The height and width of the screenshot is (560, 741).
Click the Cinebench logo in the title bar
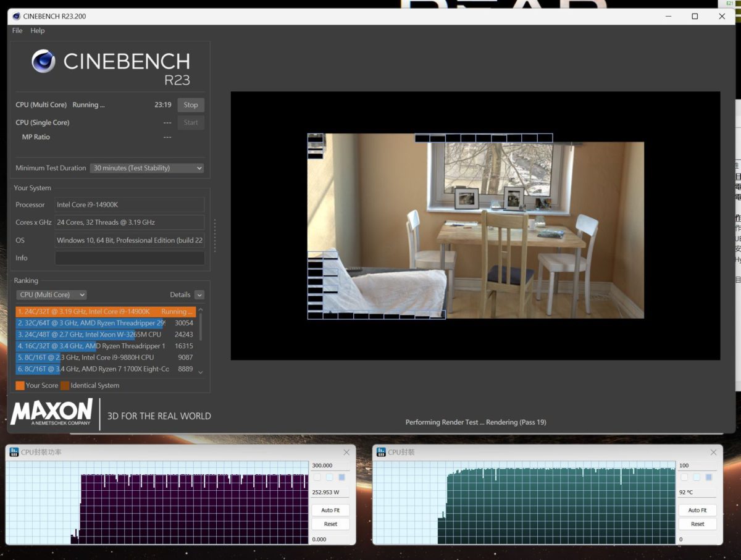16,16
